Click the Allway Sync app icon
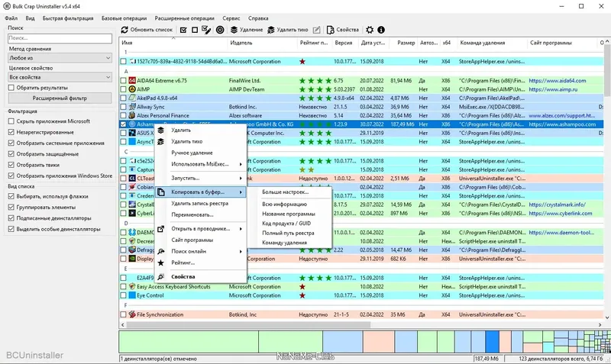The image size is (611, 364). click(132, 107)
